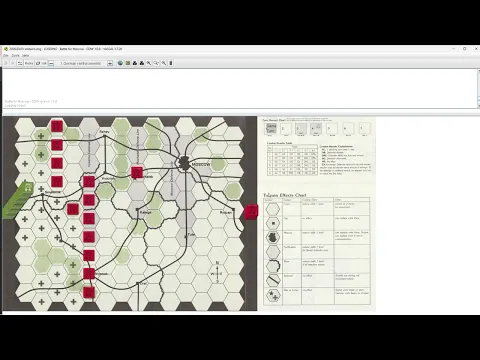Click the zoom out magnifier icon

[x=164, y=63]
